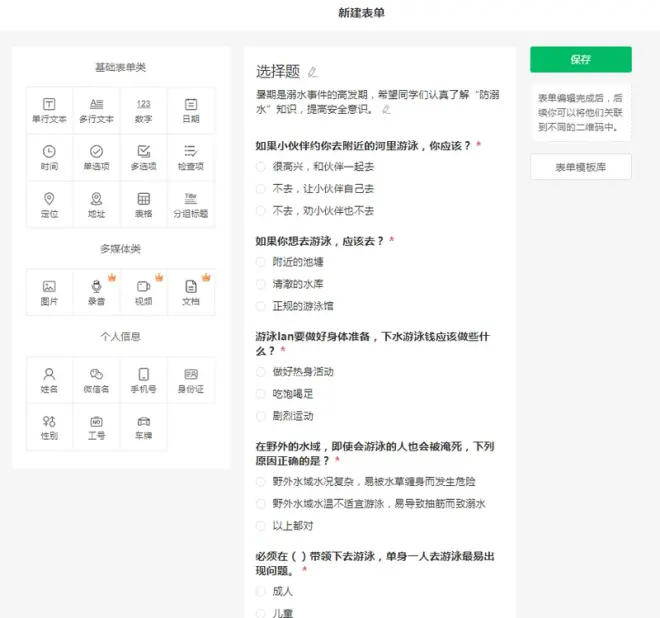Add a 单行文本 single-line text field

pos(49,110)
